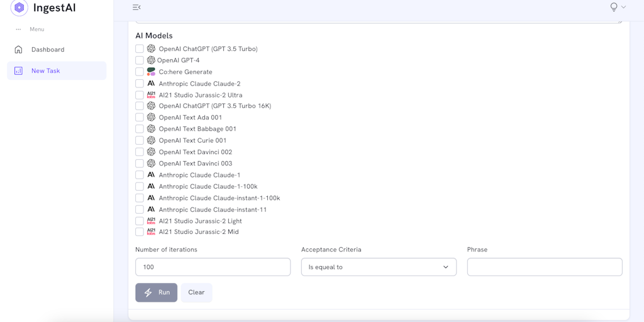Collapse sidebar using the menu toggle icon

coord(136,8)
